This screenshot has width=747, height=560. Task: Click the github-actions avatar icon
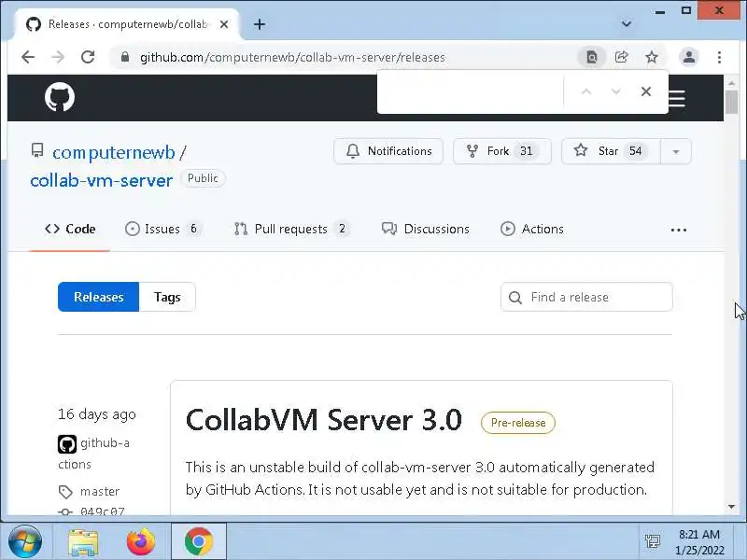pyautogui.click(x=67, y=444)
